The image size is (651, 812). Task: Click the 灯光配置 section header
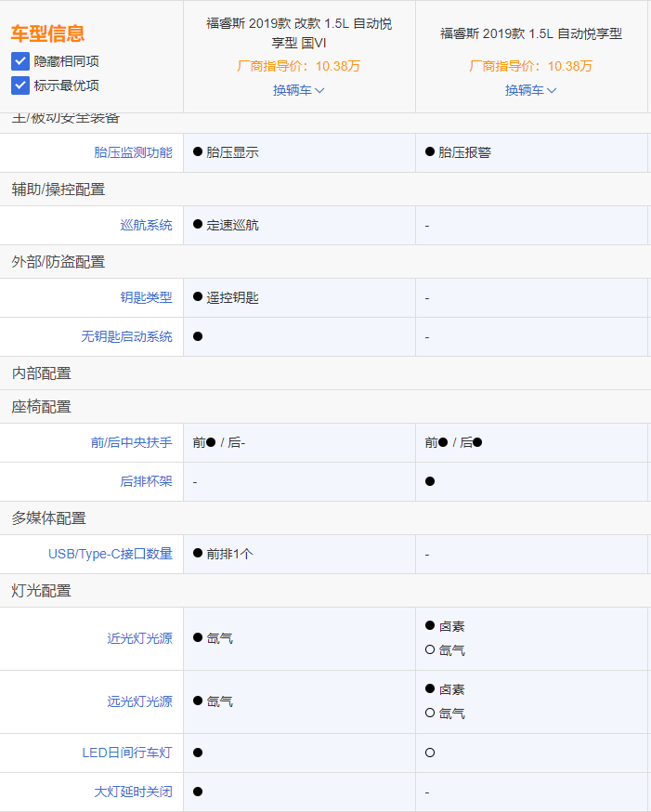click(41, 591)
